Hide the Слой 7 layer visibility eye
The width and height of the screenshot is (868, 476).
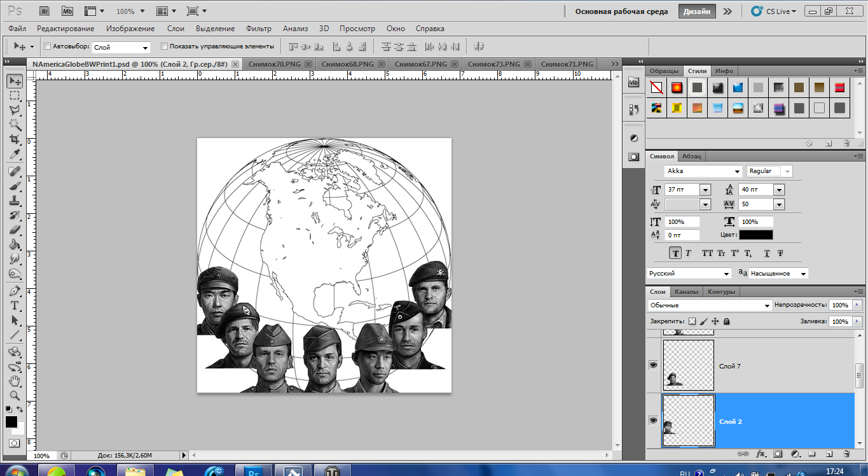pos(653,365)
